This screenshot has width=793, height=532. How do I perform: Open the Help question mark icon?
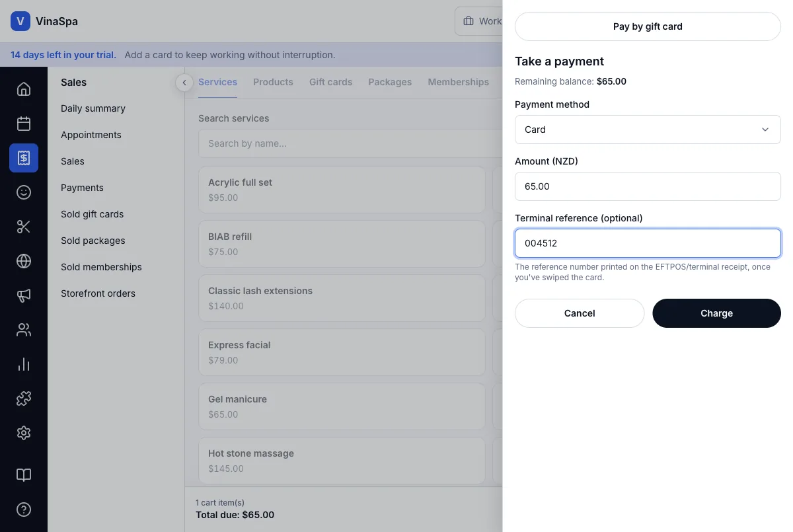(x=24, y=510)
